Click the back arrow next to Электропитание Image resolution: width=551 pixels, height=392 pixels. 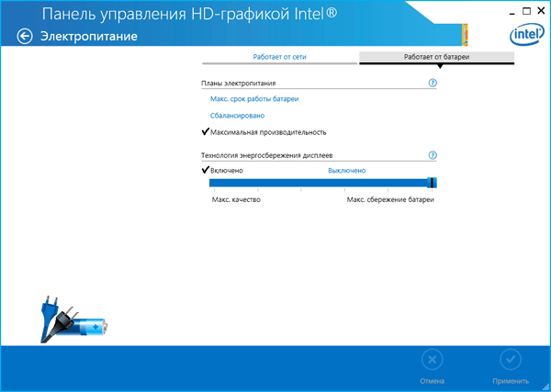pos(24,36)
